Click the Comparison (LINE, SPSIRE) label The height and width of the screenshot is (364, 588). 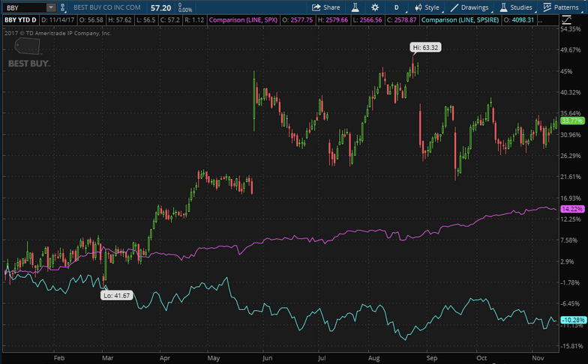pyautogui.click(x=460, y=19)
